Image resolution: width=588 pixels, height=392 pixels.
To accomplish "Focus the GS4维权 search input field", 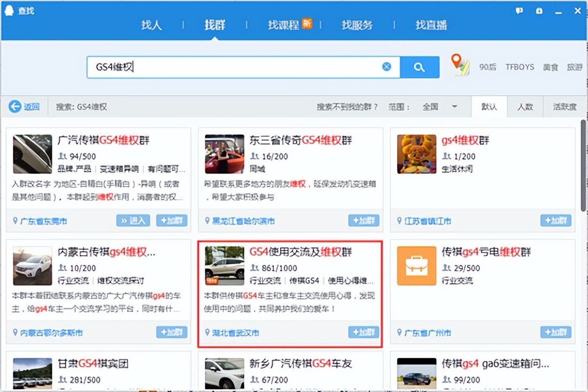I will coord(235,67).
